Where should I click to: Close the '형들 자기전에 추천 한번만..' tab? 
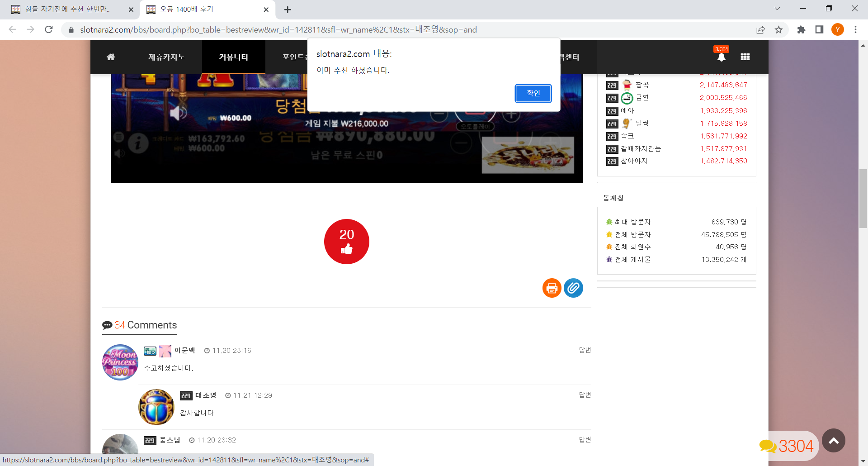coord(131,10)
